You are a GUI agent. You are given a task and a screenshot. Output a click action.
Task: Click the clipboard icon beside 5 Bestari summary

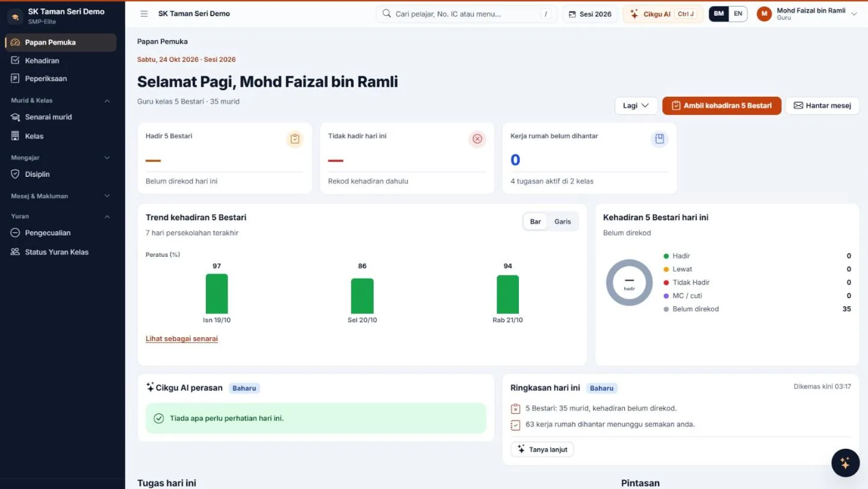[515, 408]
